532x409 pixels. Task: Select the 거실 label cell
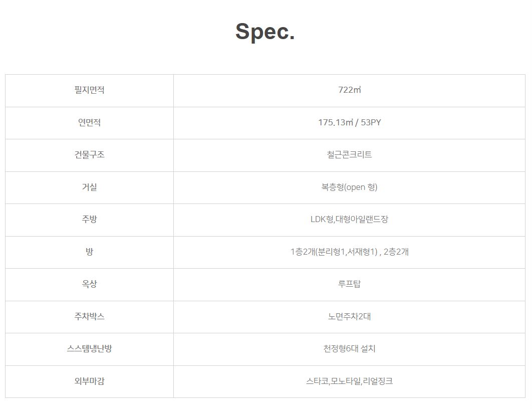[89, 187]
